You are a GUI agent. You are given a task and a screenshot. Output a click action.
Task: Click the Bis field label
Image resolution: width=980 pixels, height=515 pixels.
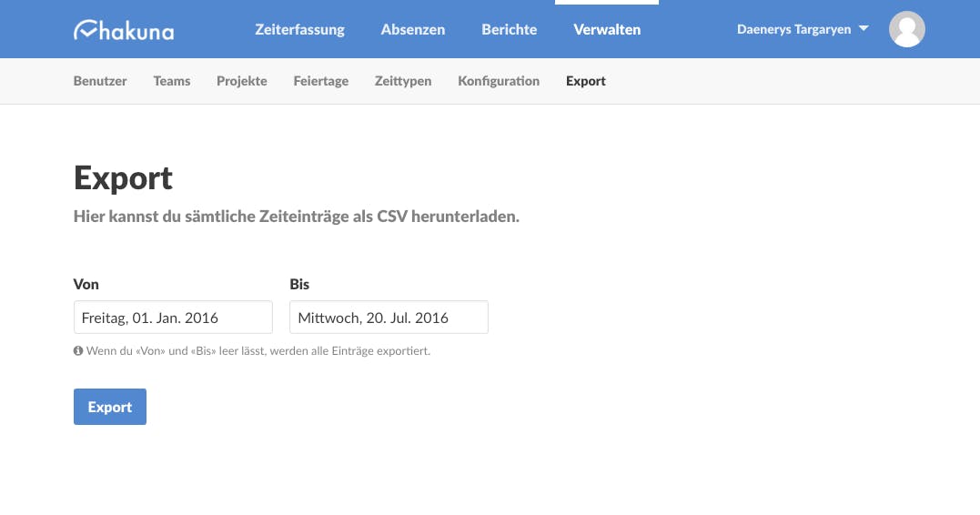pyautogui.click(x=299, y=285)
